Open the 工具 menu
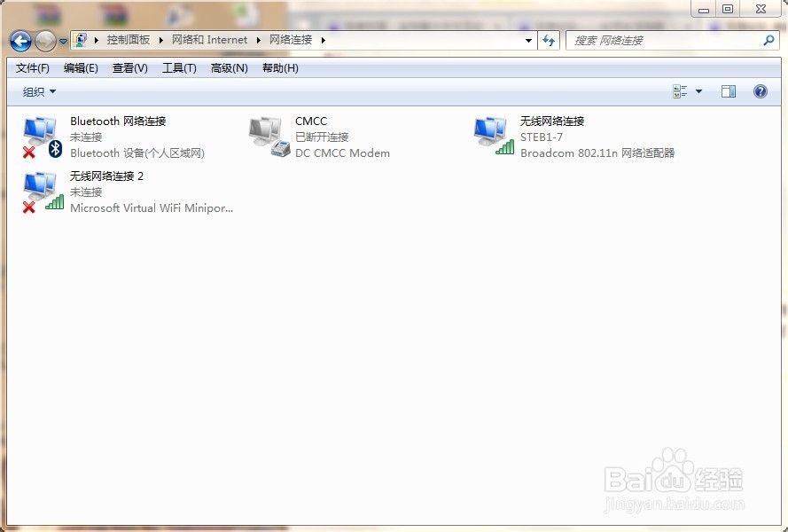The height and width of the screenshot is (532, 788). click(179, 67)
